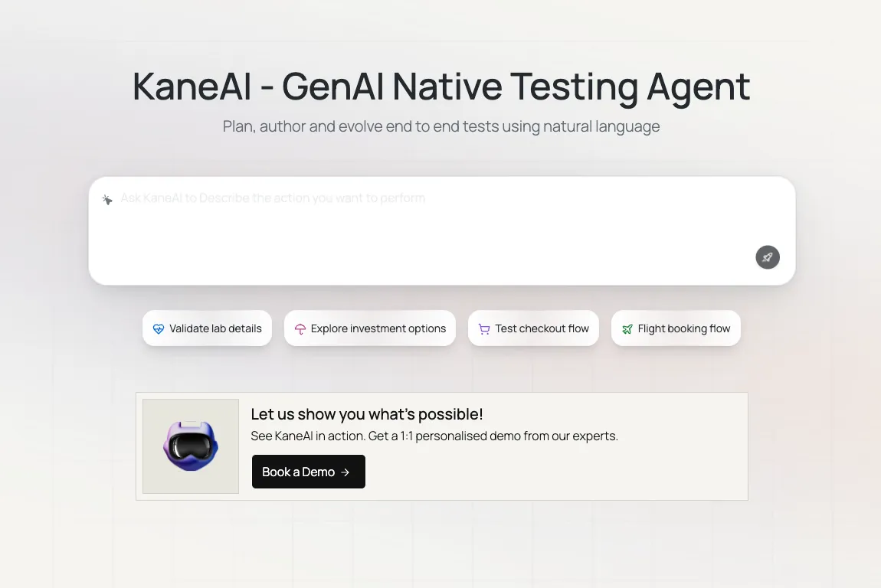The height and width of the screenshot is (588, 881).
Task: Focus the Ask KaneAI prompt input box
Action: 441,230
